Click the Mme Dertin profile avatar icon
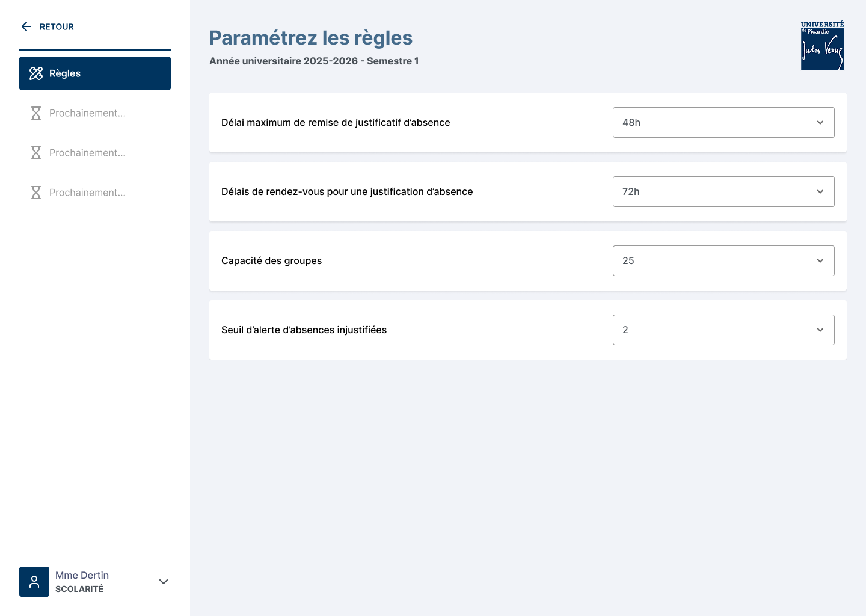 [x=34, y=582]
